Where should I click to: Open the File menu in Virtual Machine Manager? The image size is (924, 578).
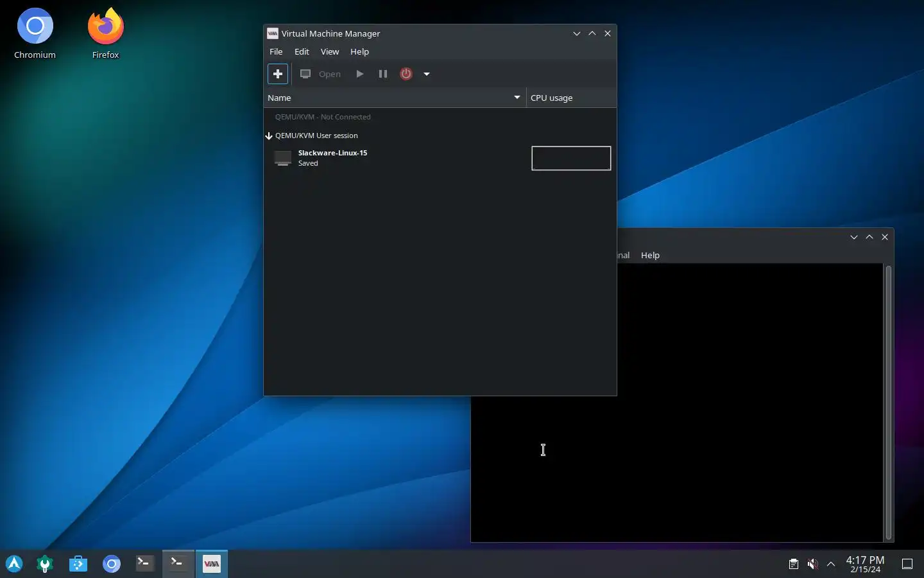(x=276, y=51)
